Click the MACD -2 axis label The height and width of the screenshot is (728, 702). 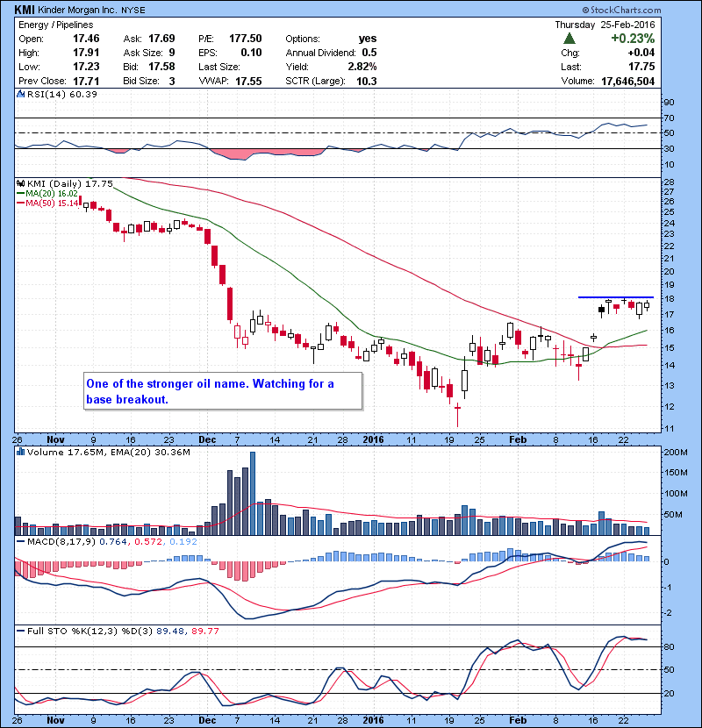point(668,613)
